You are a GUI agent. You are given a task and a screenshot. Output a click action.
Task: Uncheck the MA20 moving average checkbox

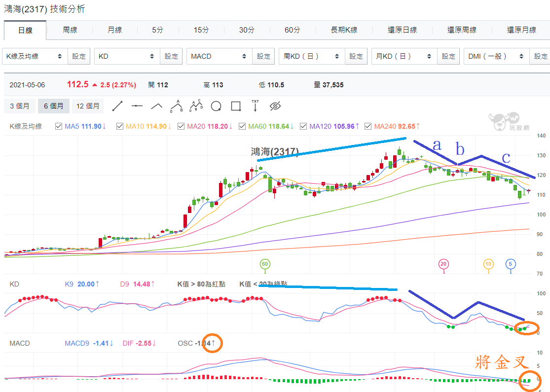tap(181, 126)
